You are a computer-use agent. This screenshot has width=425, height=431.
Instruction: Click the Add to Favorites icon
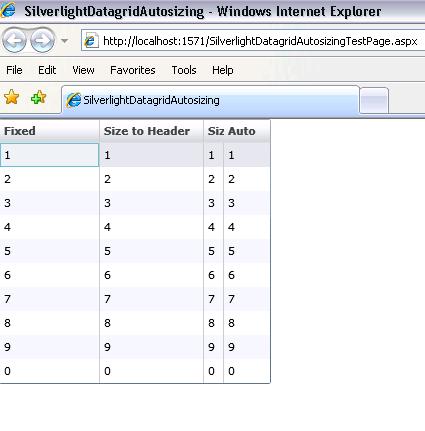coord(38,97)
